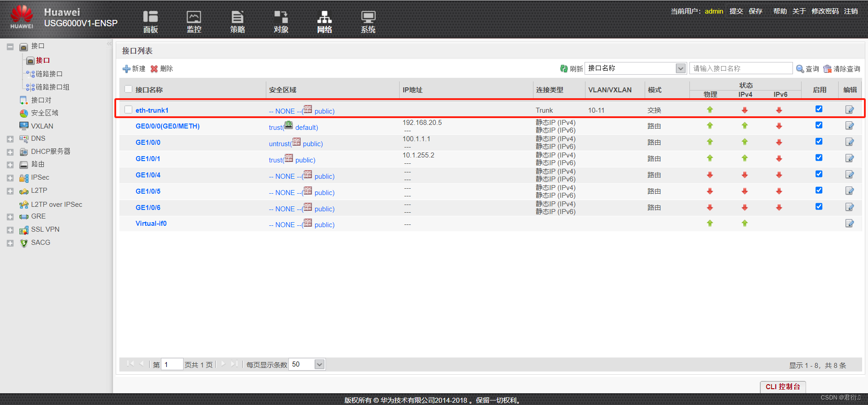The height and width of the screenshot is (405, 868).
Task: Click the admin username link
Action: (714, 11)
